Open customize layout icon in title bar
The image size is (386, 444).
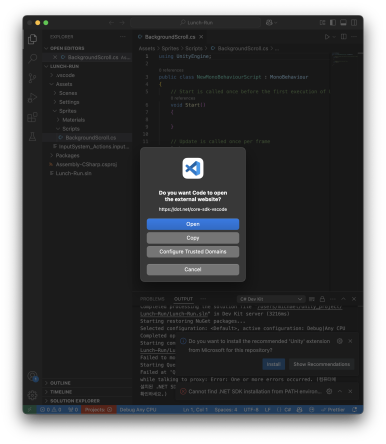(322, 23)
